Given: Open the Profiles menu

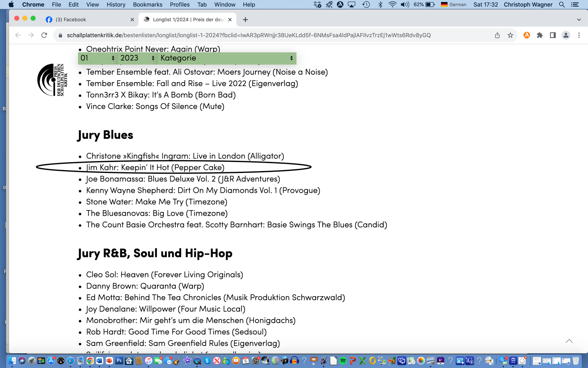Looking at the screenshot, I should 180,4.
